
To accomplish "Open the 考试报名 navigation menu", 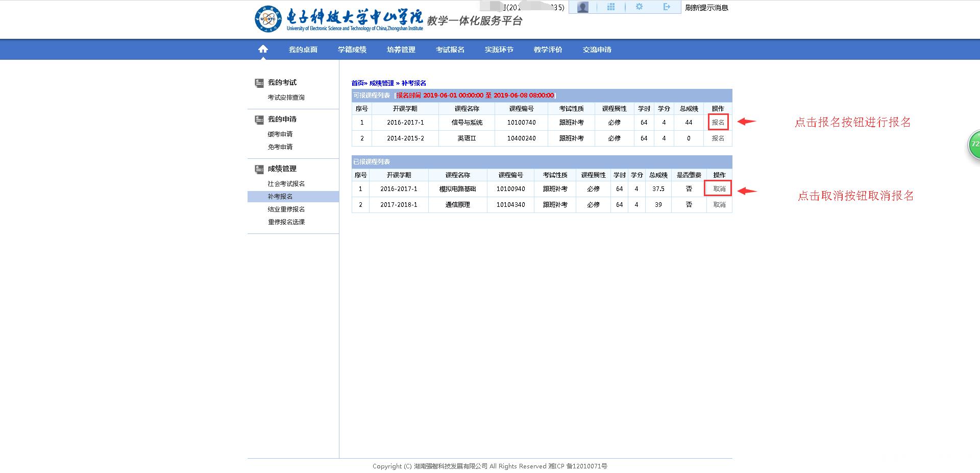I will (450, 50).
